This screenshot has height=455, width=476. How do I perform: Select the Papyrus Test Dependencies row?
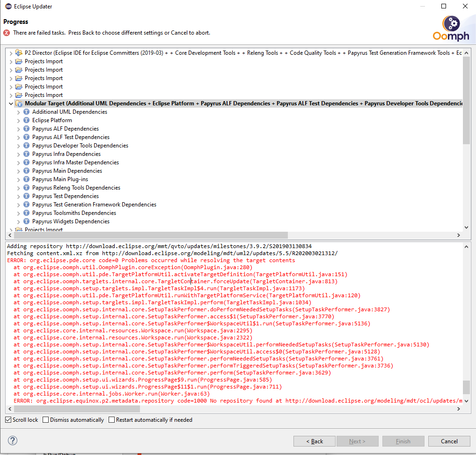point(66,196)
